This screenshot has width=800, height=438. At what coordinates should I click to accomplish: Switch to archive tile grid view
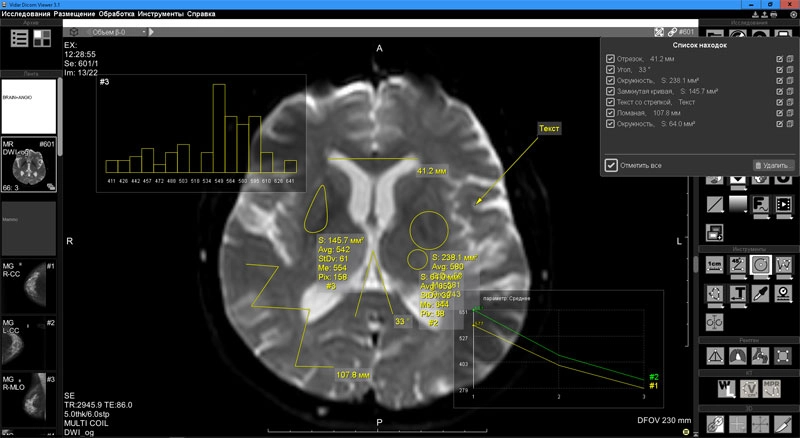tap(43, 38)
